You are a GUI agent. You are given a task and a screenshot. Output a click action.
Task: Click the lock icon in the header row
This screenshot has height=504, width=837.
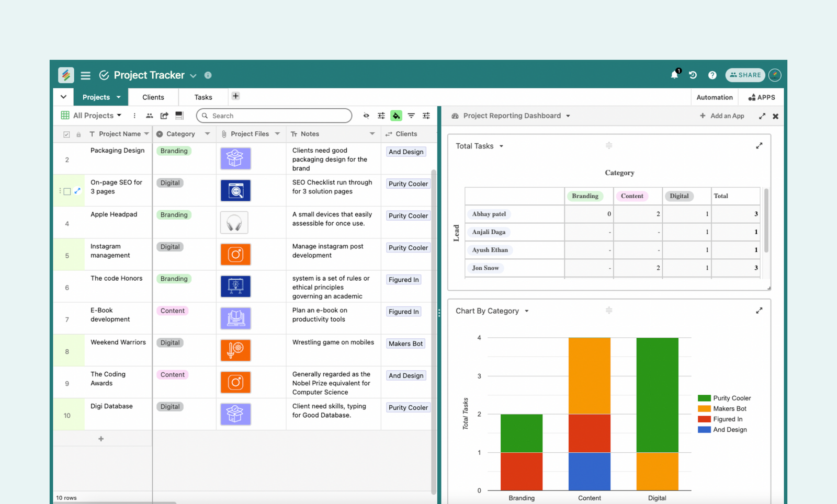coord(78,134)
